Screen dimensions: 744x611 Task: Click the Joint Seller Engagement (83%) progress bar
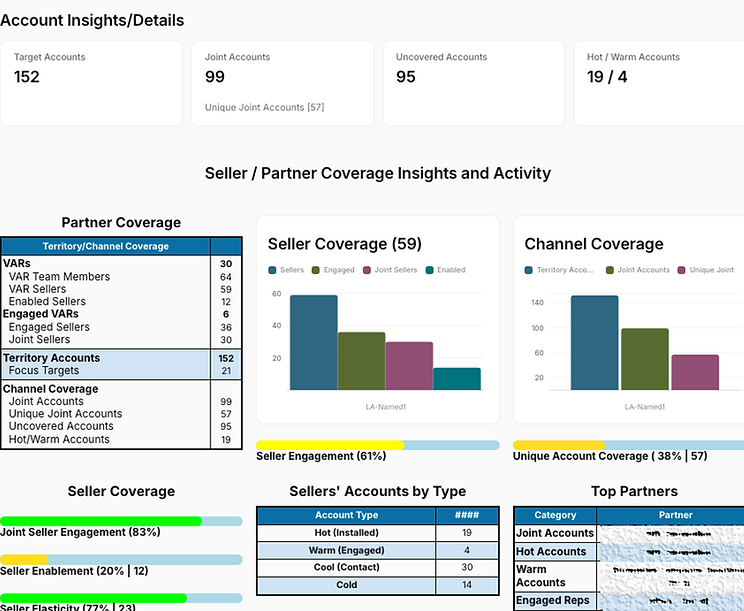121,521
